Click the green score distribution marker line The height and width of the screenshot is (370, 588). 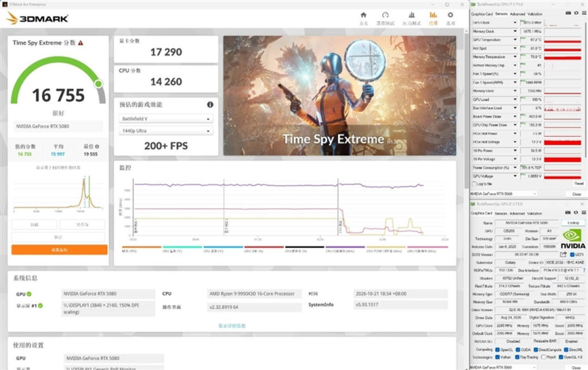(x=89, y=192)
